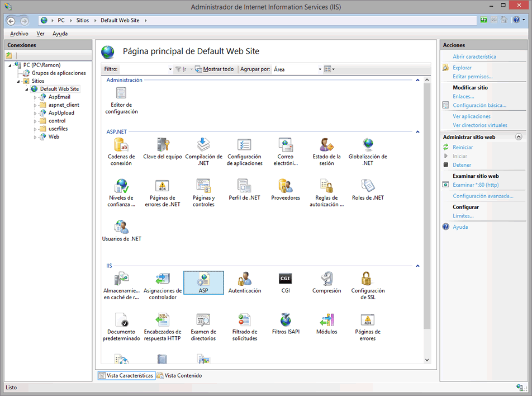Click the Filtro text input field
Image resolution: width=532 pixels, height=396 pixels.
(x=144, y=69)
